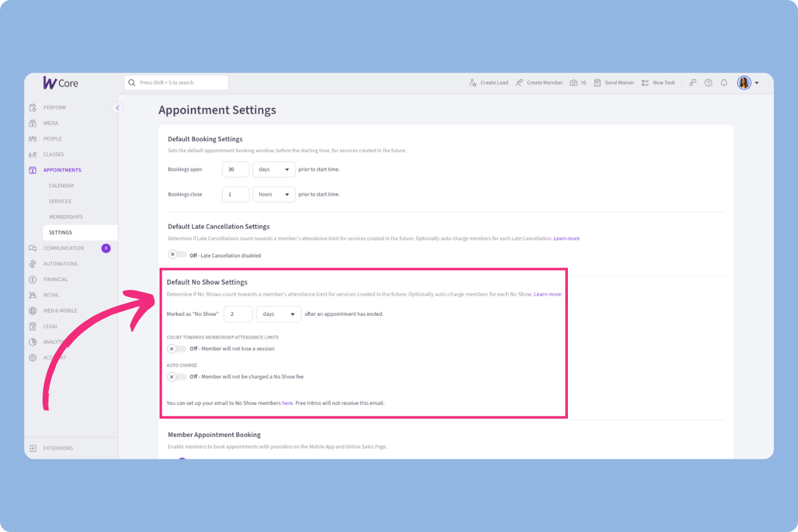The height and width of the screenshot is (532, 798).
Task: Select the Media sidebar icon
Action: pos(32,123)
